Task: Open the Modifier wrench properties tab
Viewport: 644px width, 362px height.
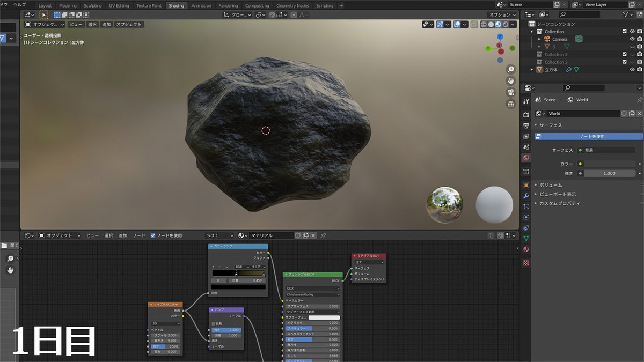Action: click(x=526, y=196)
